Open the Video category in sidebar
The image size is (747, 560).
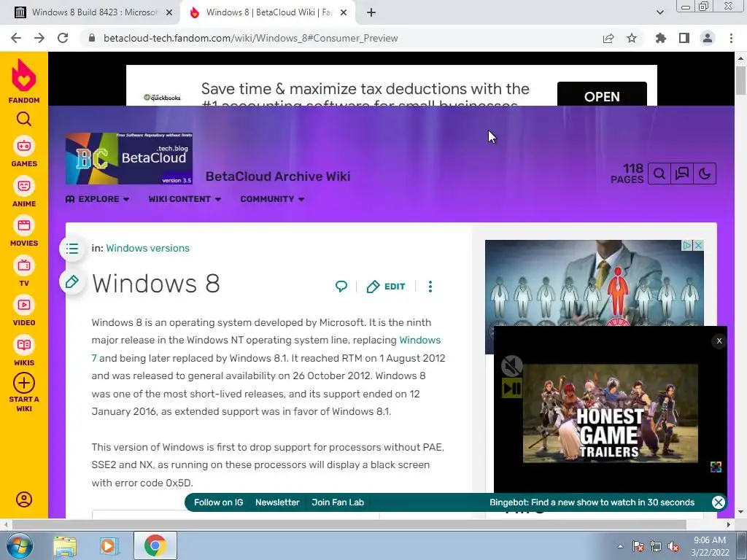[x=24, y=311]
